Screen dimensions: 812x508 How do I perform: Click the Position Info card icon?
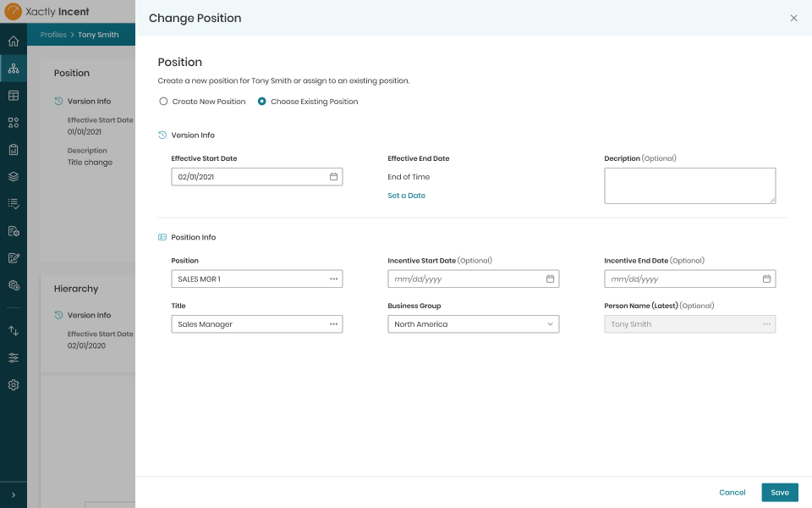point(162,237)
